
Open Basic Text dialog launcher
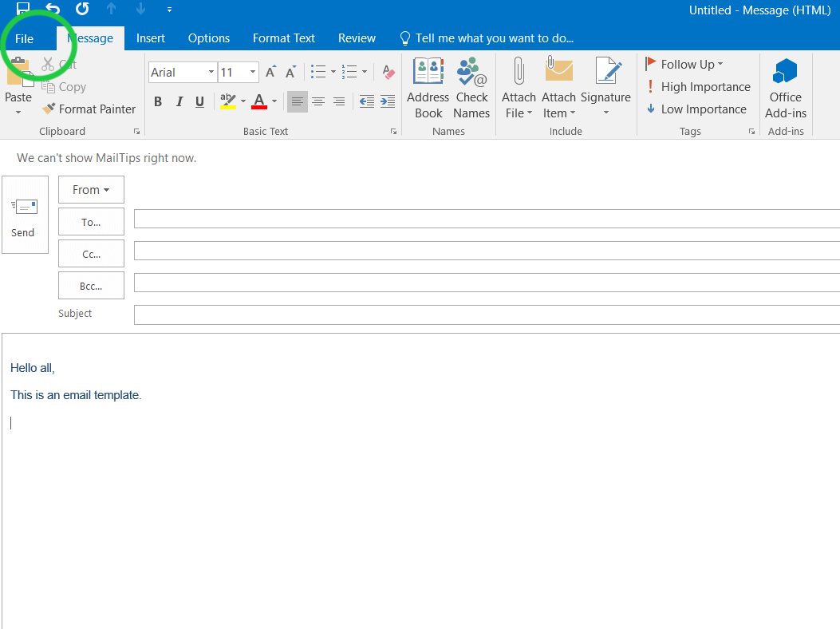coord(394,132)
